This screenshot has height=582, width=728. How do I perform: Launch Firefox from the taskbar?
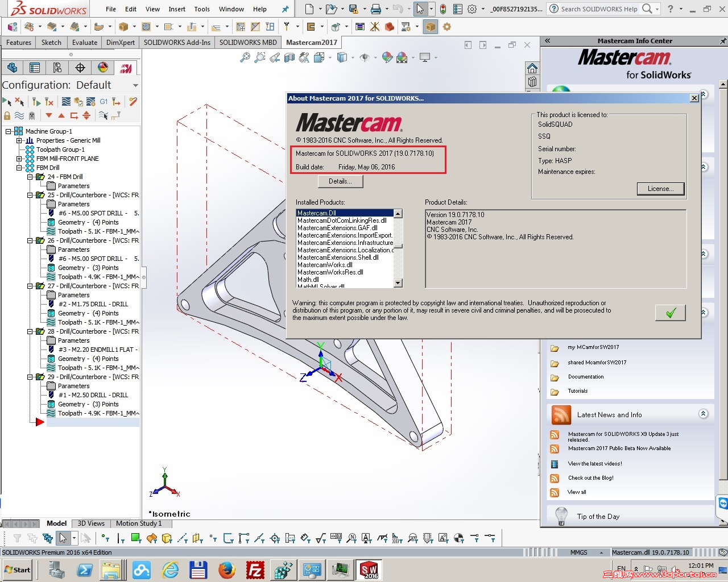tap(227, 569)
